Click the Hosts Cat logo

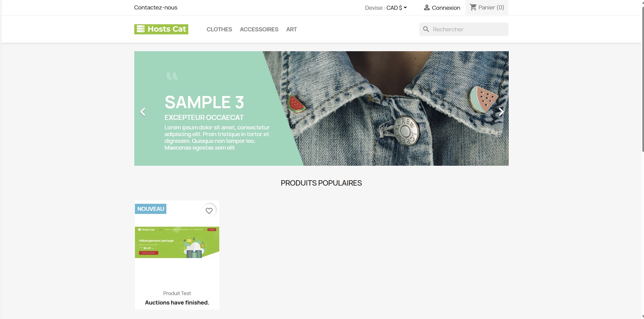161,29
